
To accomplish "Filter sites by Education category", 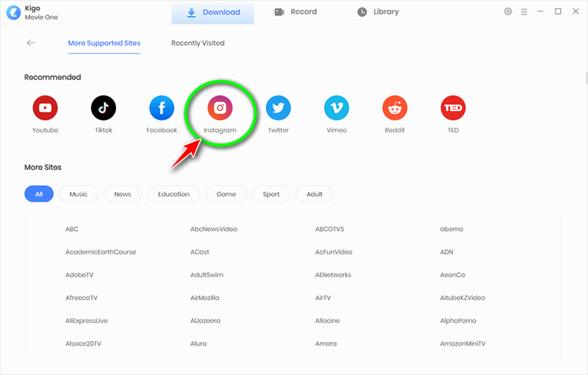I will pos(173,194).
